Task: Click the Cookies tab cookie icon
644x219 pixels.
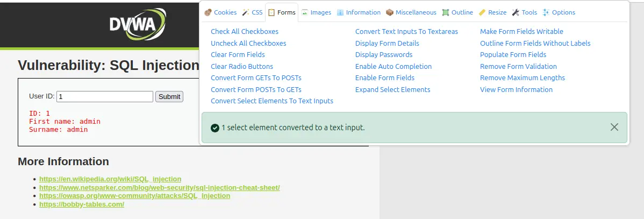Action: 207,12
